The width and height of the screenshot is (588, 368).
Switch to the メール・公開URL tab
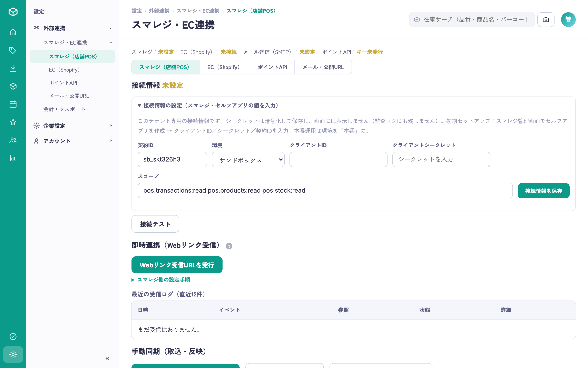323,67
